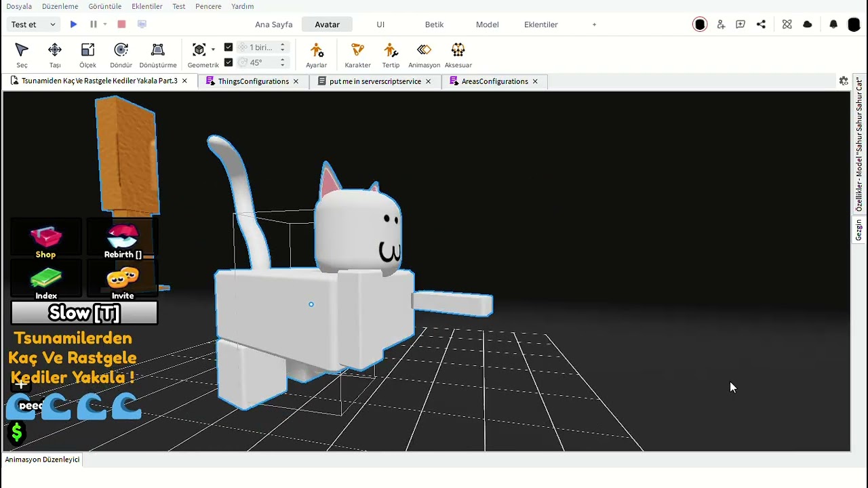Switch to the UI ribbon tab
This screenshot has width=868, height=488.
point(380,24)
